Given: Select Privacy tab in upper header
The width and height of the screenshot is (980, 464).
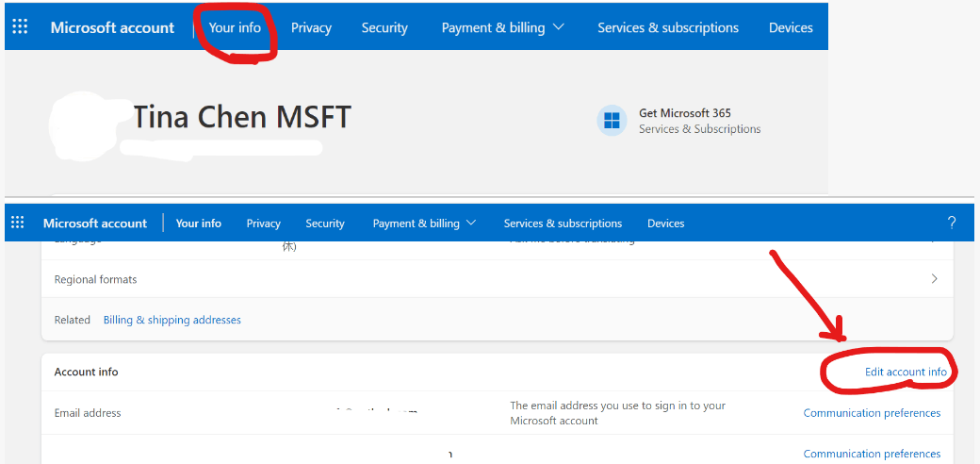Looking at the screenshot, I should pos(311,27).
